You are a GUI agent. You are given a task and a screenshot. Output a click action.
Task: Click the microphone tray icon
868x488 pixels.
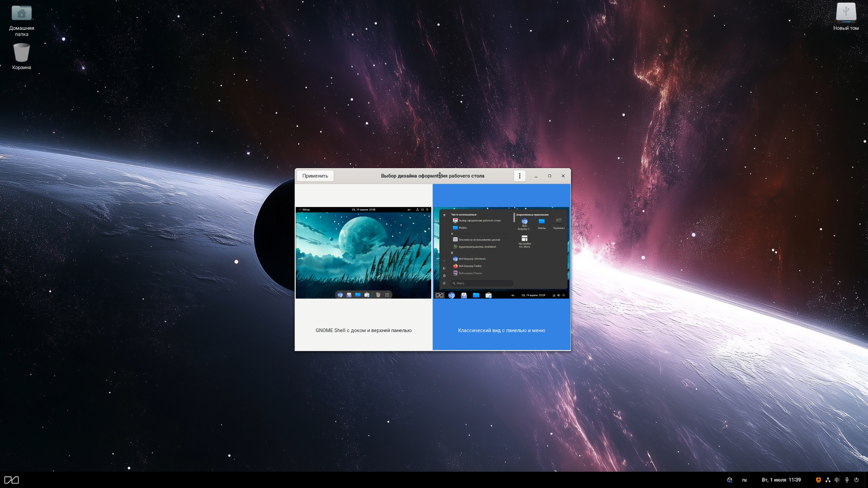click(x=847, y=480)
